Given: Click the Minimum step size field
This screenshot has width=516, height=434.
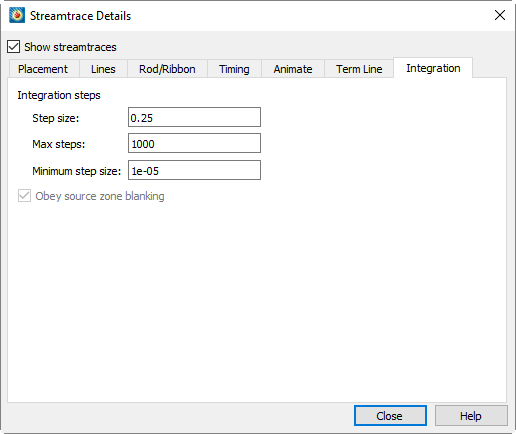Looking at the screenshot, I should (194, 170).
